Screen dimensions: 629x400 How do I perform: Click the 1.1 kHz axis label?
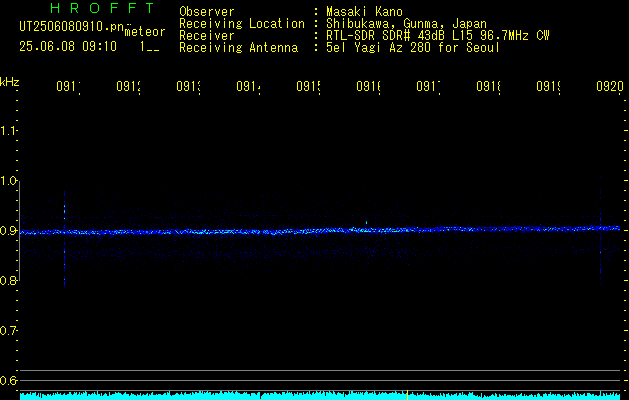click(x=8, y=130)
